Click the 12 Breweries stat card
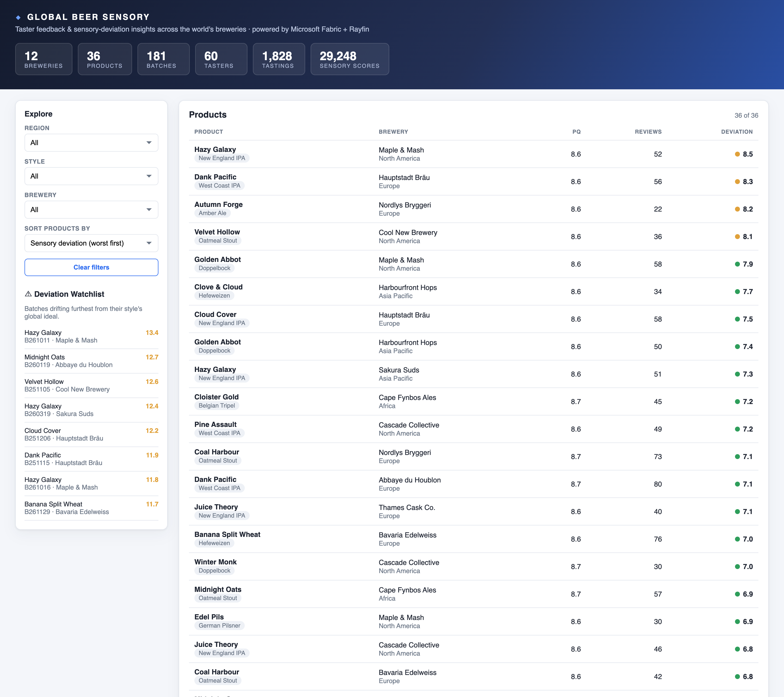Image resolution: width=784 pixels, height=697 pixels. point(44,59)
